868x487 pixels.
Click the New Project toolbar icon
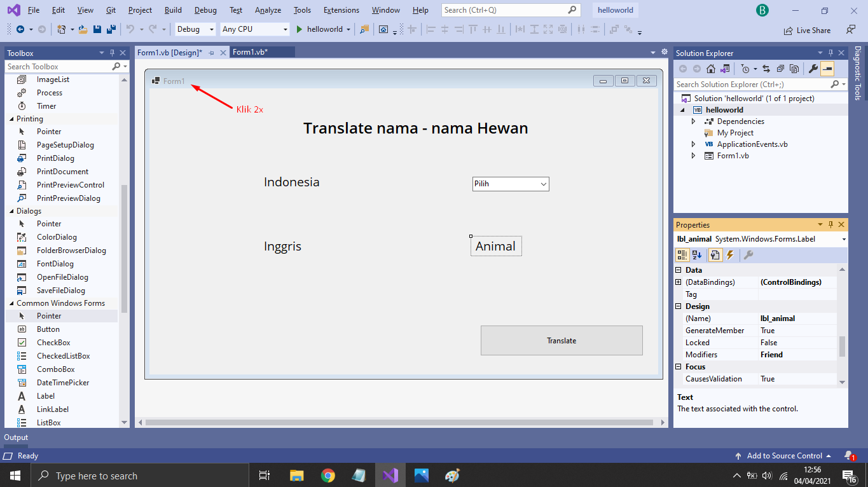(60, 28)
